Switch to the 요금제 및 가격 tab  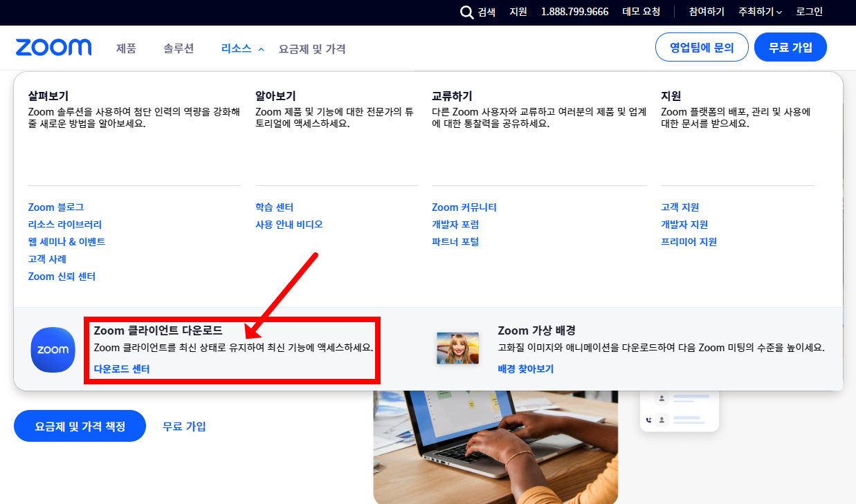312,49
